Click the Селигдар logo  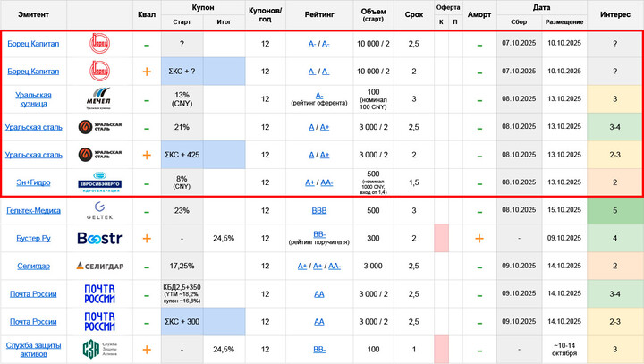click(x=99, y=267)
